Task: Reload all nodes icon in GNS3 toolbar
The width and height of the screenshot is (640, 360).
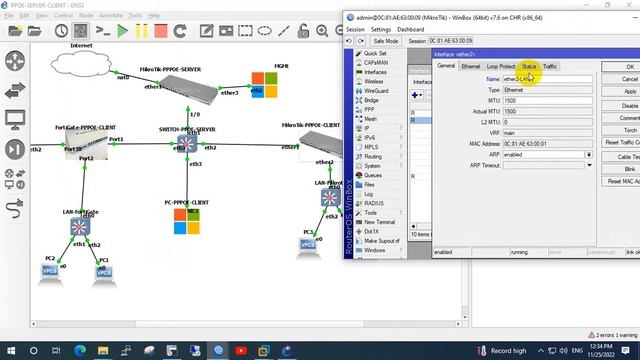Action: click(180, 31)
